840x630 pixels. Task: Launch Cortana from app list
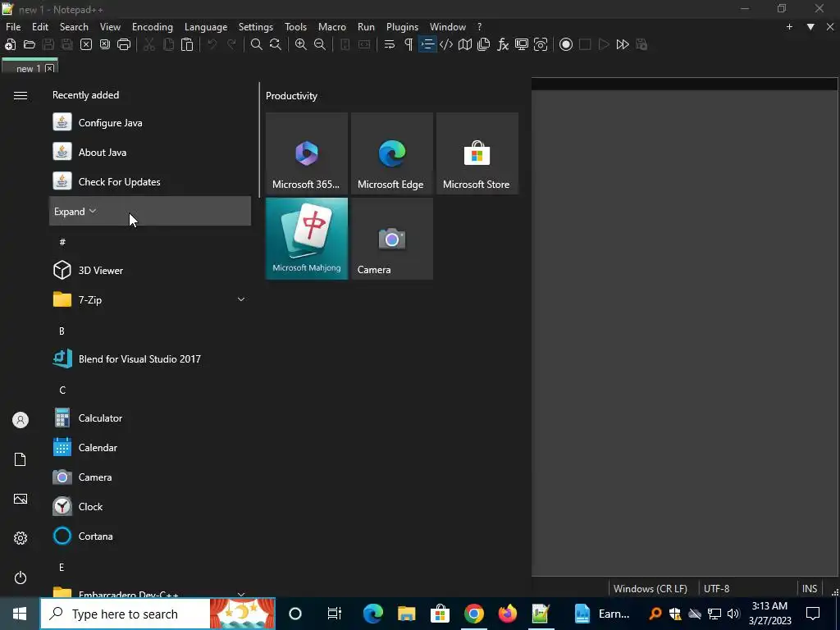tap(150, 536)
